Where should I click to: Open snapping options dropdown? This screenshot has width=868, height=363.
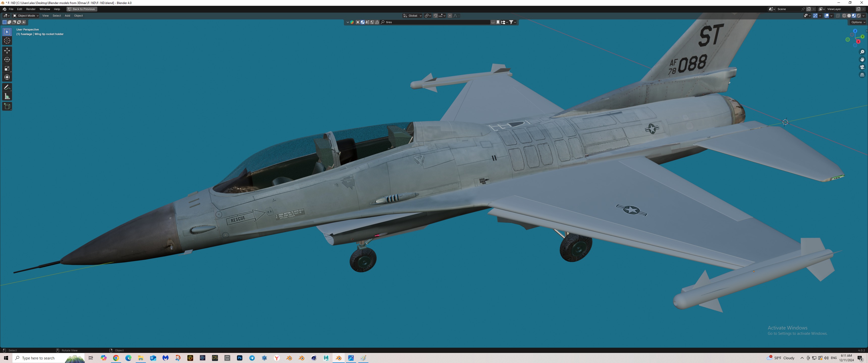point(442,16)
